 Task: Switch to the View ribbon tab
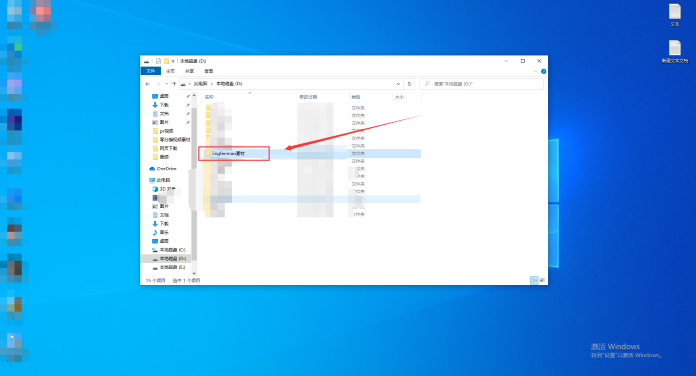pyautogui.click(x=209, y=71)
